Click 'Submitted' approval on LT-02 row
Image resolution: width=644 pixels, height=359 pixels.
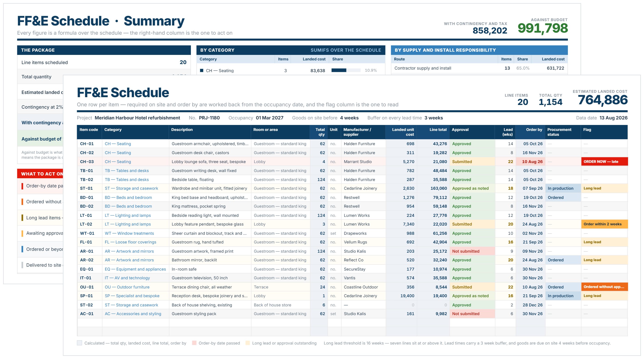tap(472, 224)
